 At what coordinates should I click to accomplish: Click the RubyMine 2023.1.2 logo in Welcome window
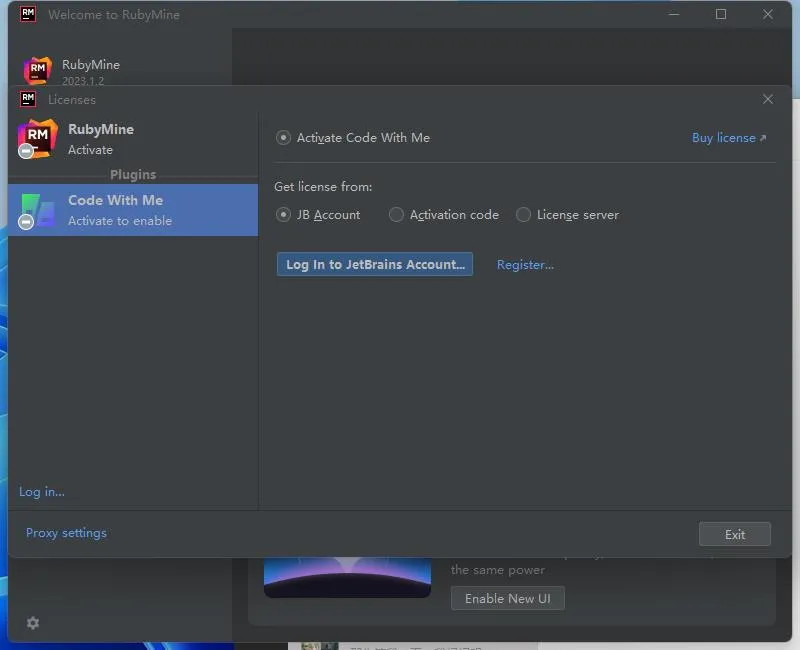38,70
